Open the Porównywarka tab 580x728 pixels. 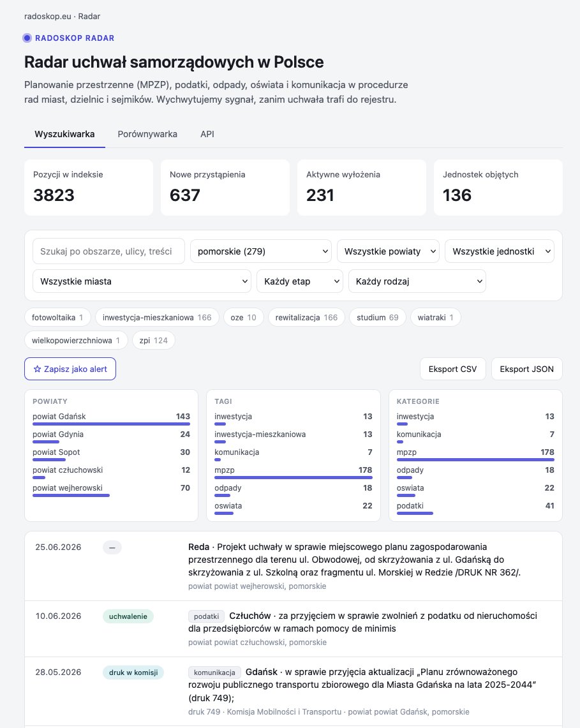147,134
